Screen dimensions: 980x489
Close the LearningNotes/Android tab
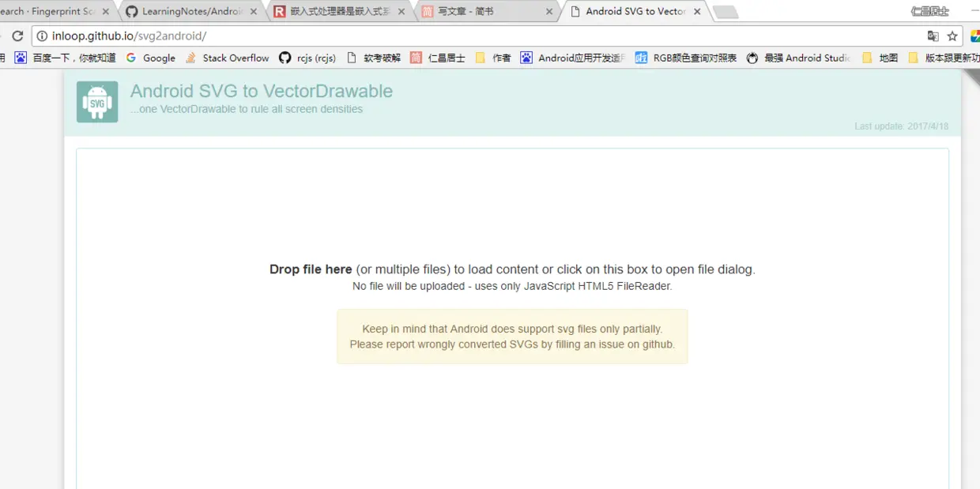click(x=253, y=12)
